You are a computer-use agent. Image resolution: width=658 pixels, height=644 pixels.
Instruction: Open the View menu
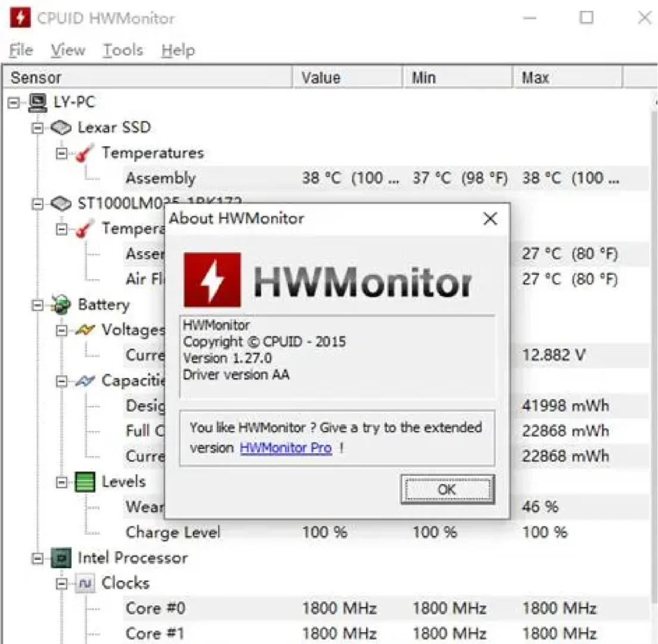[x=68, y=50]
